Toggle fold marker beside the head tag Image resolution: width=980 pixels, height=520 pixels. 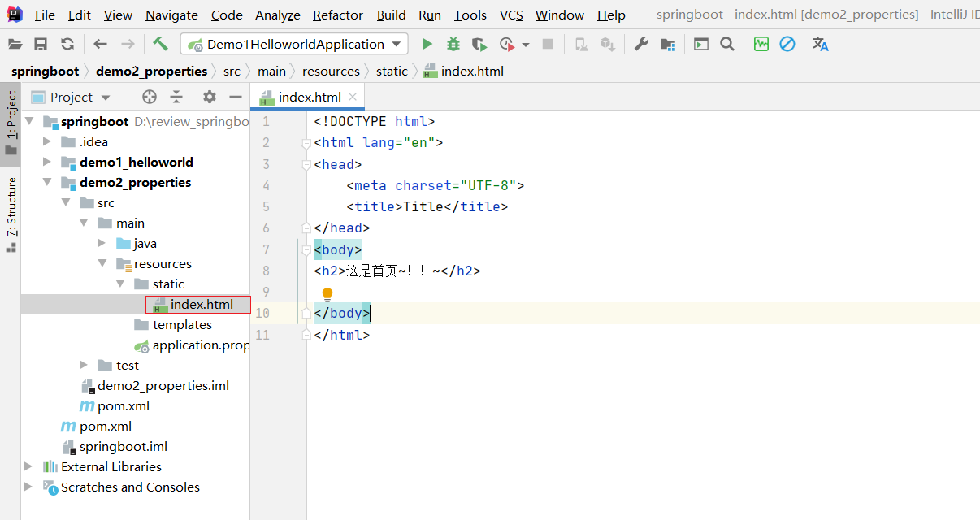[306, 165]
